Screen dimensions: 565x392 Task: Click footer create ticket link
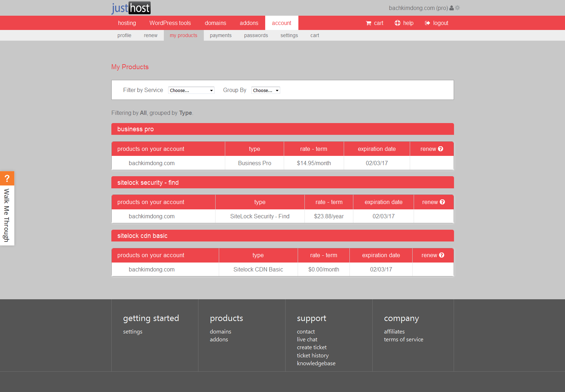pyautogui.click(x=312, y=347)
